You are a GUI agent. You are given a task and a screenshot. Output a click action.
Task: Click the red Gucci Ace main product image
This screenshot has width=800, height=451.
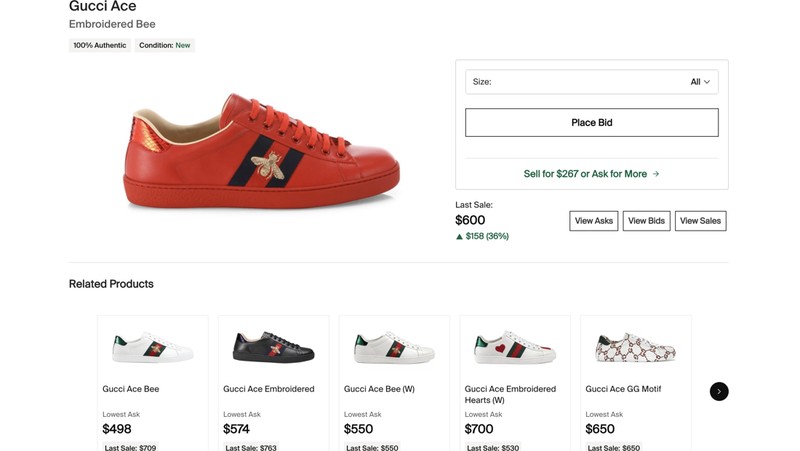(x=261, y=152)
